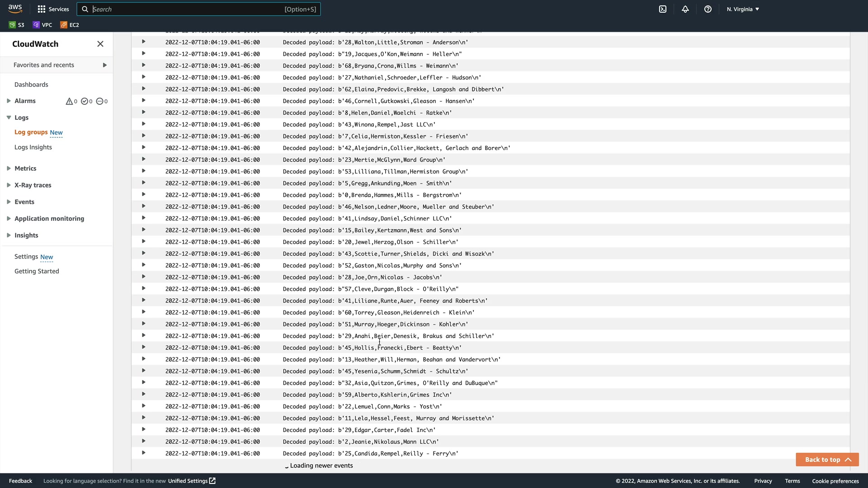Viewport: 868px width, 488px height.
Task: Open the CloudShell terminal icon
Action: (663, 9)
